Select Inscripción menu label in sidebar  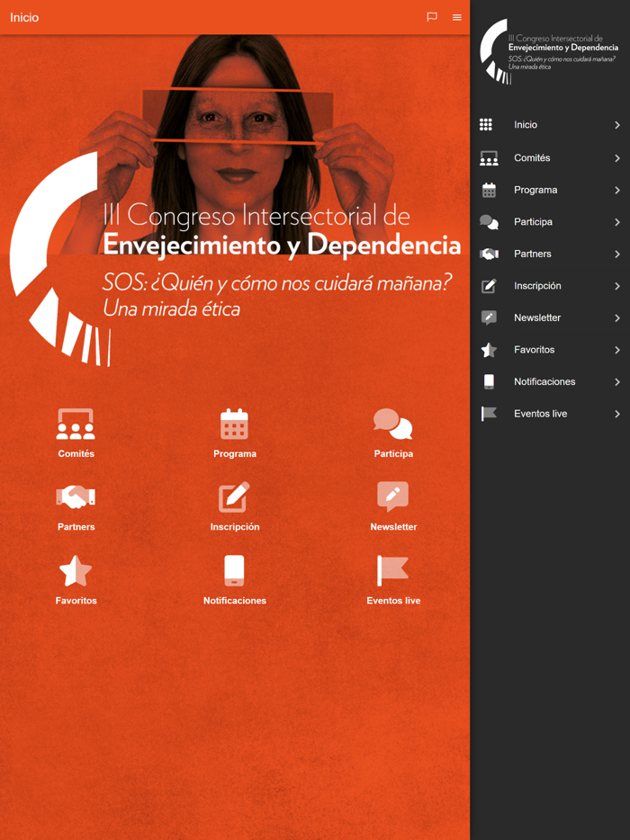[537, 286]
